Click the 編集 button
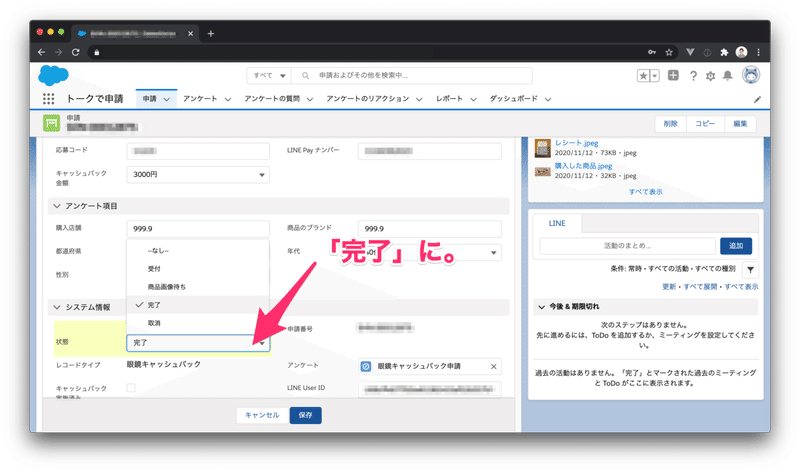800x472 pixels. pyautogui.click(x=740, y=123)
